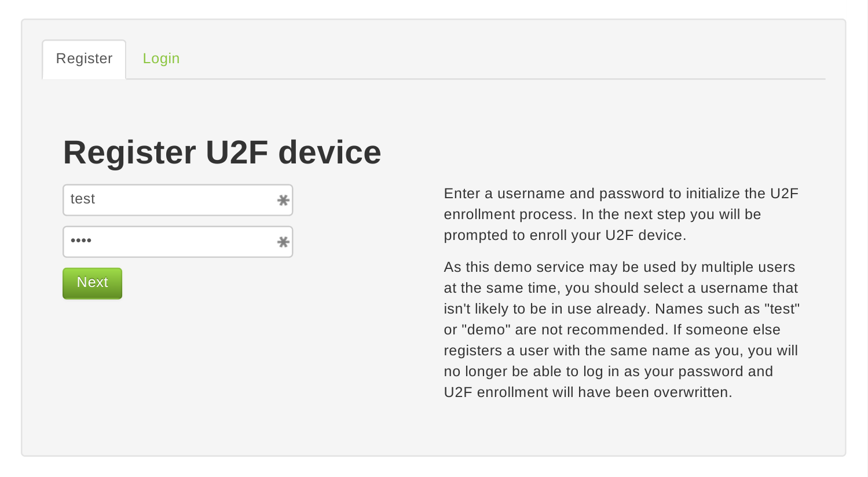The width and height of the screenshot is (868, 477).
Task: Place cursor after the password dots
Action: pyautogui.click(x=93, y=241)
